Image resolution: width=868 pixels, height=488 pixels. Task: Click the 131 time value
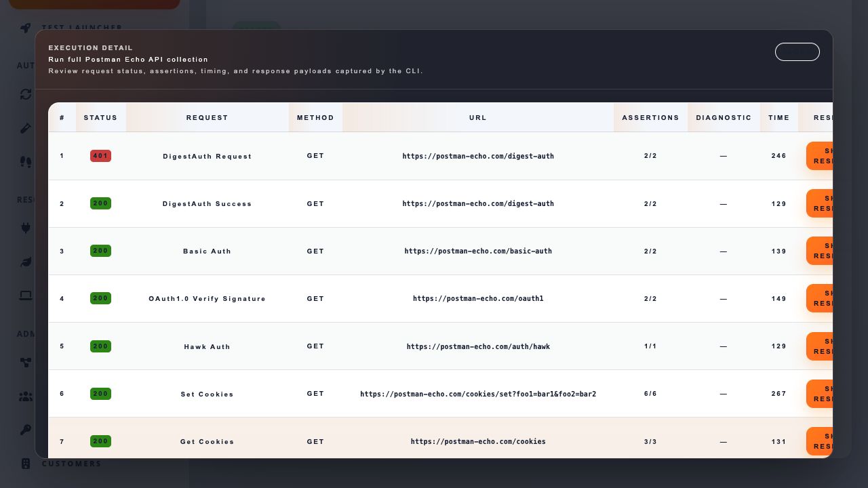click(778, 441)
